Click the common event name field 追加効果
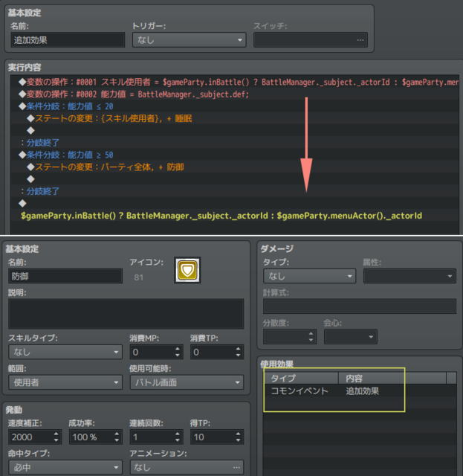463x476 pixels. point(68,39)
